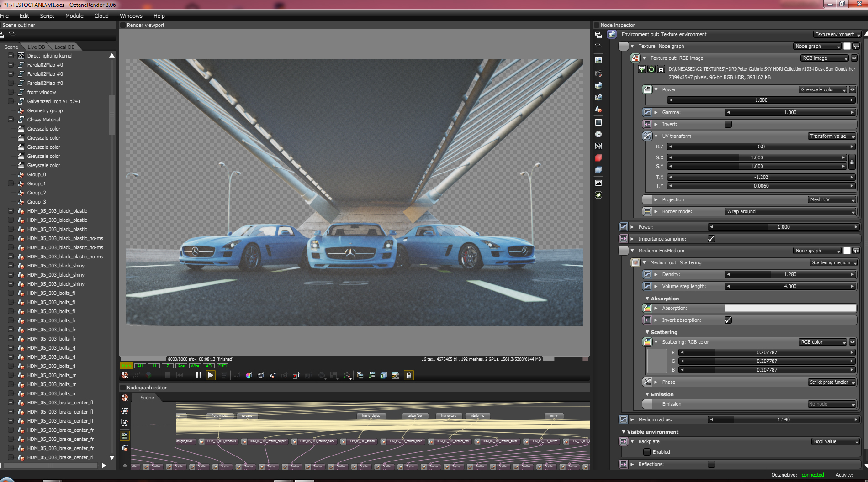Screen dimensions: 868x482
Task: Uncheck the Invert absorption checkbox
Action: pos(728,320)
